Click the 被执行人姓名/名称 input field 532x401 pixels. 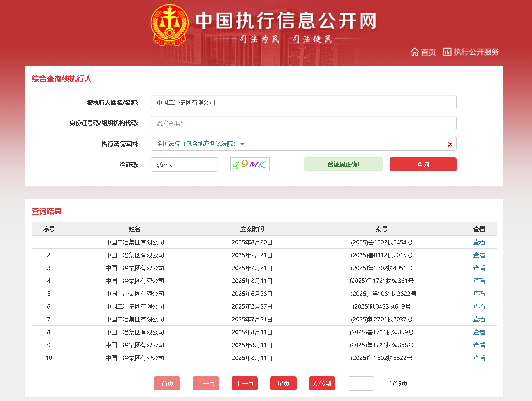pyautogui.click(x=304, y=102)
